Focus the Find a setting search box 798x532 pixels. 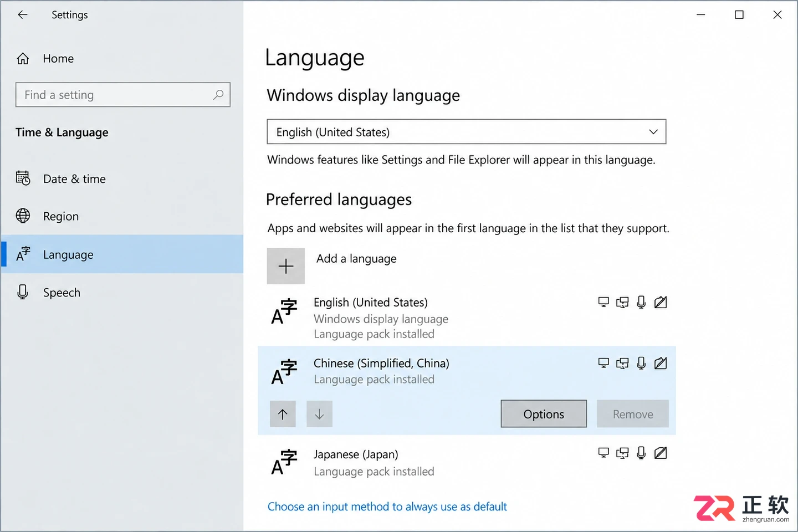(123, 95)
